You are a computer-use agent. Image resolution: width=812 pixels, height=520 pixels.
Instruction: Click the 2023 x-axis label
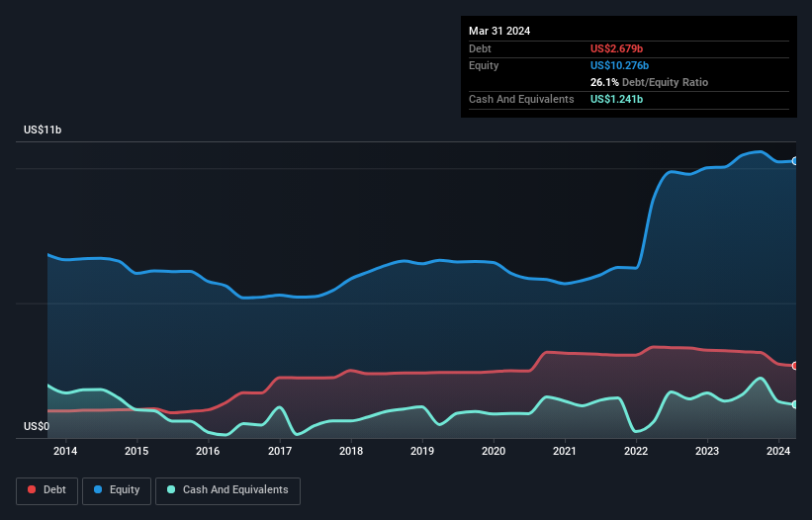click(x=707, y=451)
